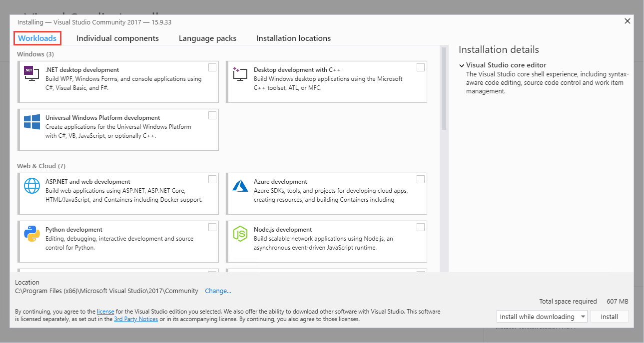
Task: Click the Python development logo icon
Action: tap(32, 234)
